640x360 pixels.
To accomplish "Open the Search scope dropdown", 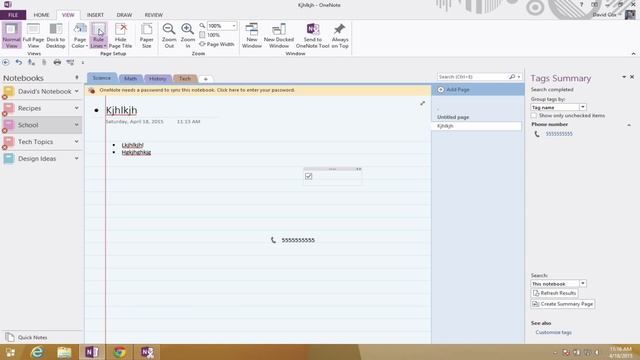I will click(x=582, y=284).
